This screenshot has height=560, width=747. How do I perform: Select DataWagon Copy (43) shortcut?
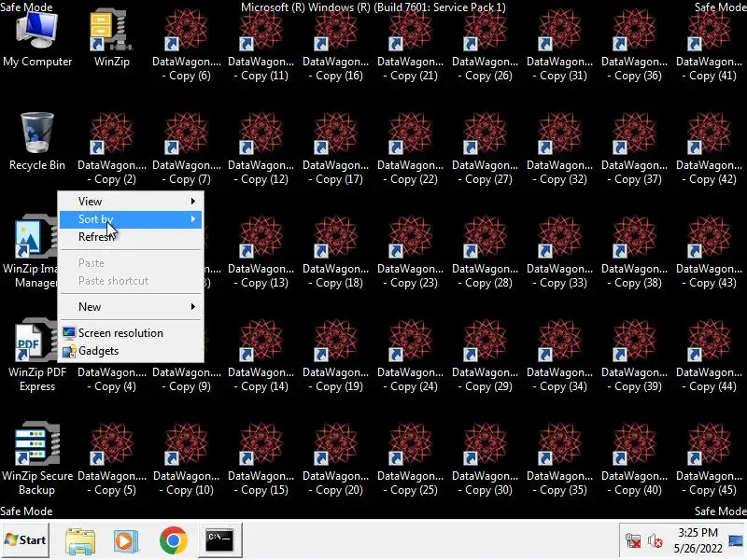(x=710, y=252)
